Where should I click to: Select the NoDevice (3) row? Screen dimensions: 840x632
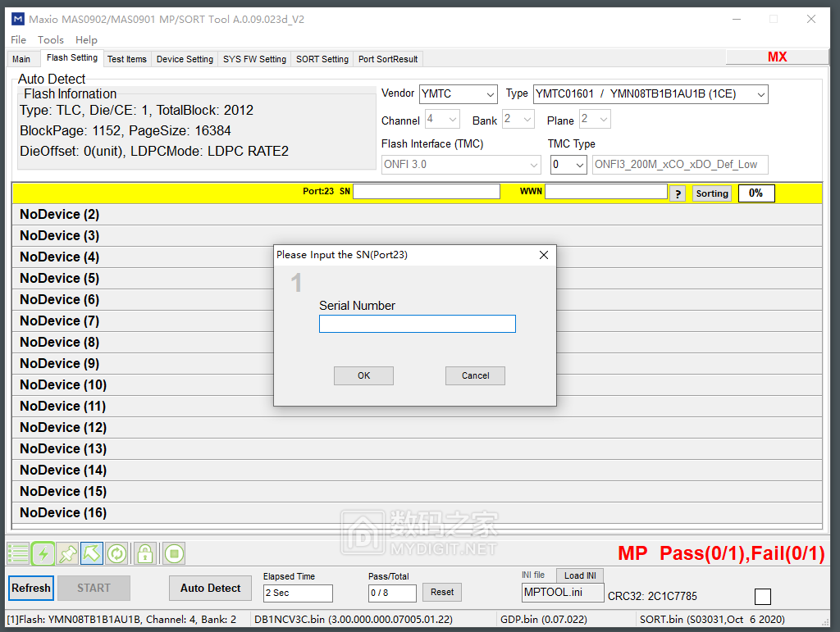pyautogui.click(x=417, y=236)
